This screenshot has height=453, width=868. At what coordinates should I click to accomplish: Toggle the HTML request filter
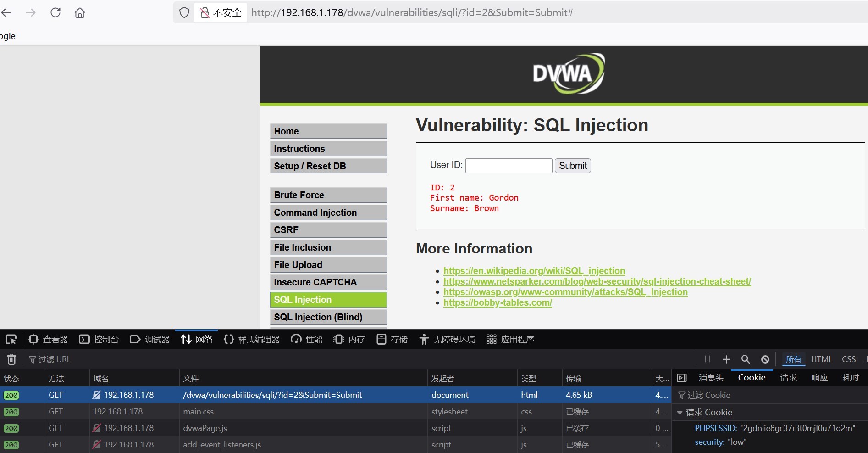coord(821,359)
